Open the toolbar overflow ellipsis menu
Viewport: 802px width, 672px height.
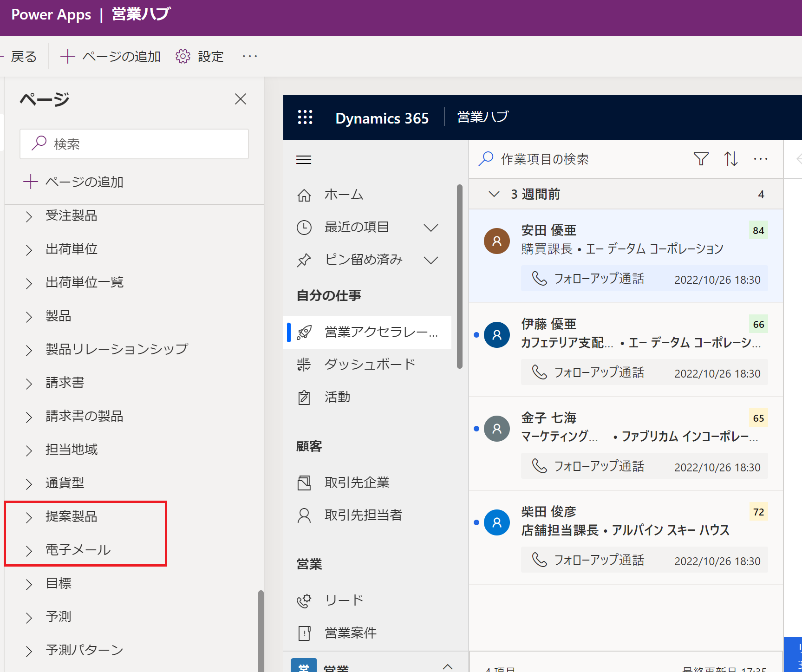pyautogui.click(x=250, y=56)
